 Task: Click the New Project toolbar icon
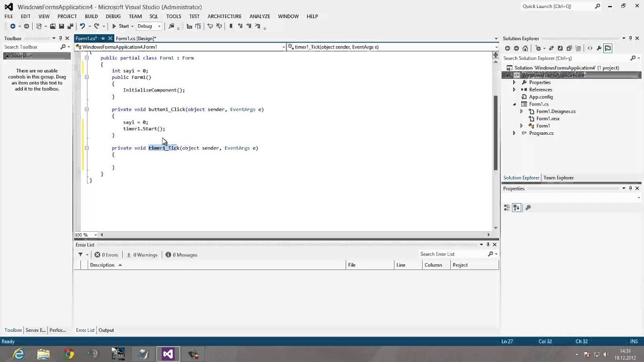(39, 26)
